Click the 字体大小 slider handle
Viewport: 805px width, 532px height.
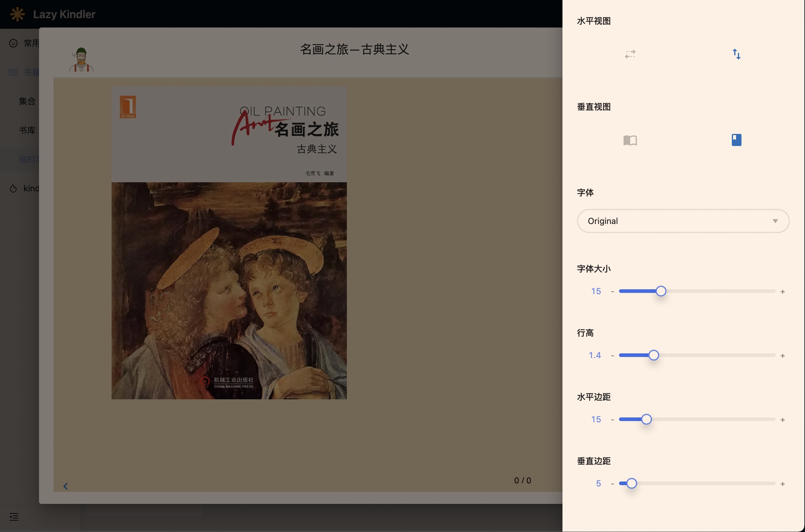pos(660,291)
